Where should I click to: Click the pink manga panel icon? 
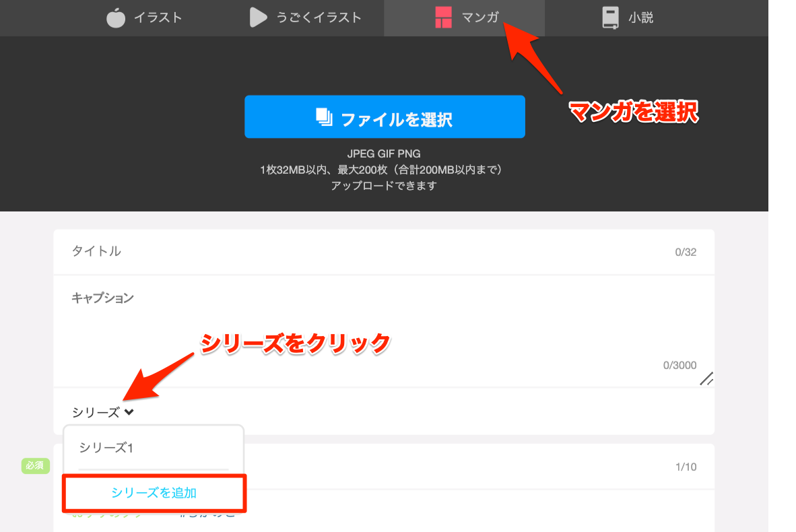pos(443,18)
